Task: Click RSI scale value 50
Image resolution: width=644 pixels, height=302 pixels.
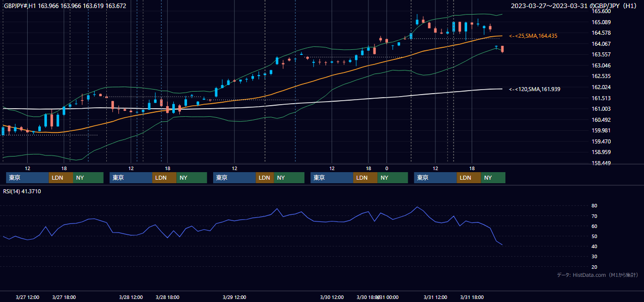Action: (x=595, y=236)
